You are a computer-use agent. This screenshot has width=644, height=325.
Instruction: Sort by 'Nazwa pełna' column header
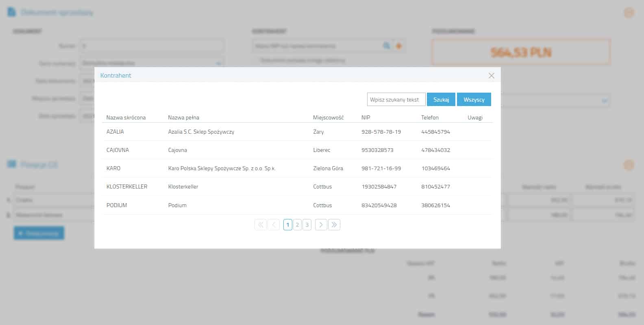point(184,117)
